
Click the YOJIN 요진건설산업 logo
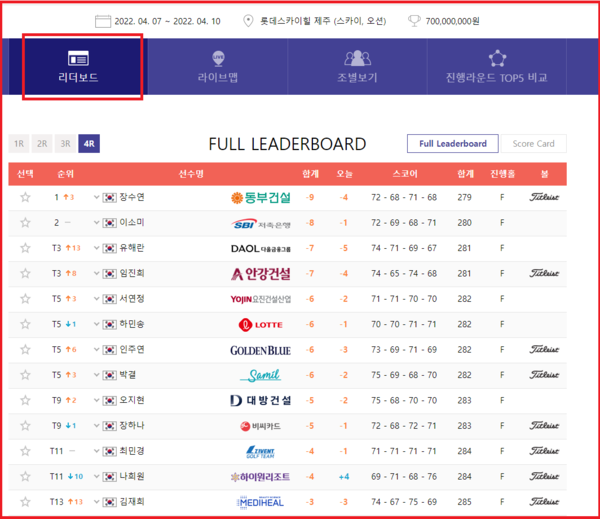pyautogui.click(x=261, y=299)
